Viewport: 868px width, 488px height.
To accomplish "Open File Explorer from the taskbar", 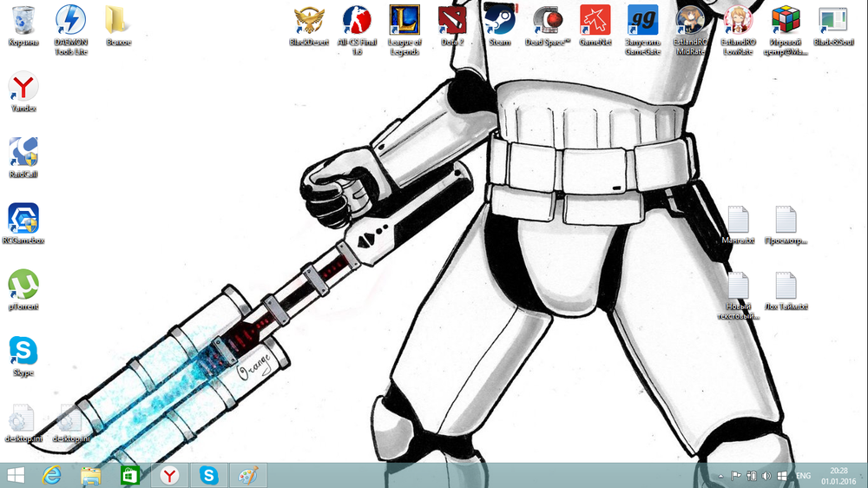I will pyautogui.click(x=91, y=475).
